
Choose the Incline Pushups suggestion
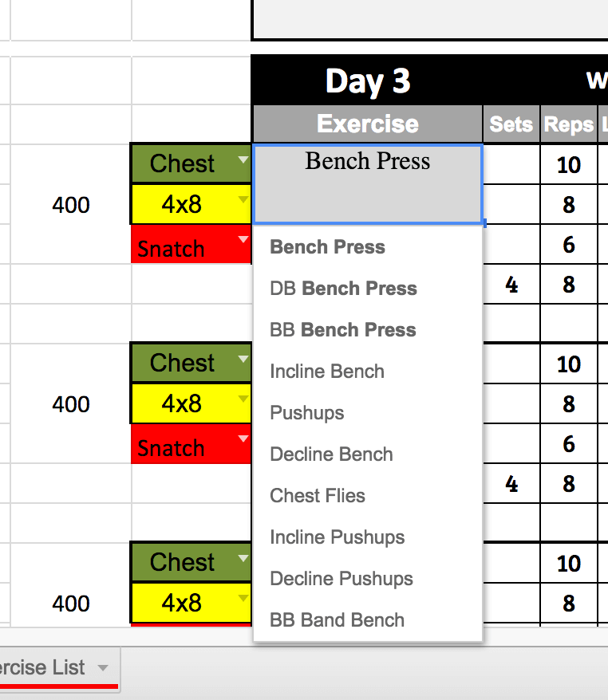pyautogui.click(x=337, y=537)
